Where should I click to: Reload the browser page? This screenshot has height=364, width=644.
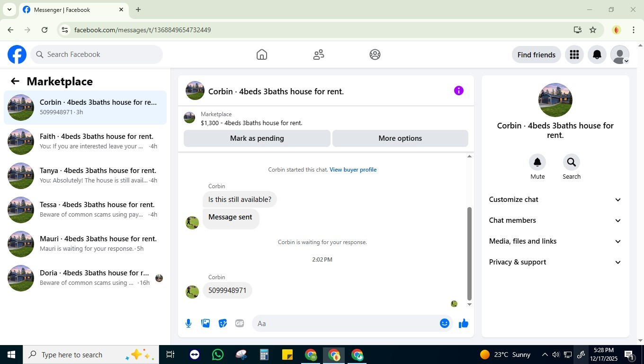click(45, 30)
